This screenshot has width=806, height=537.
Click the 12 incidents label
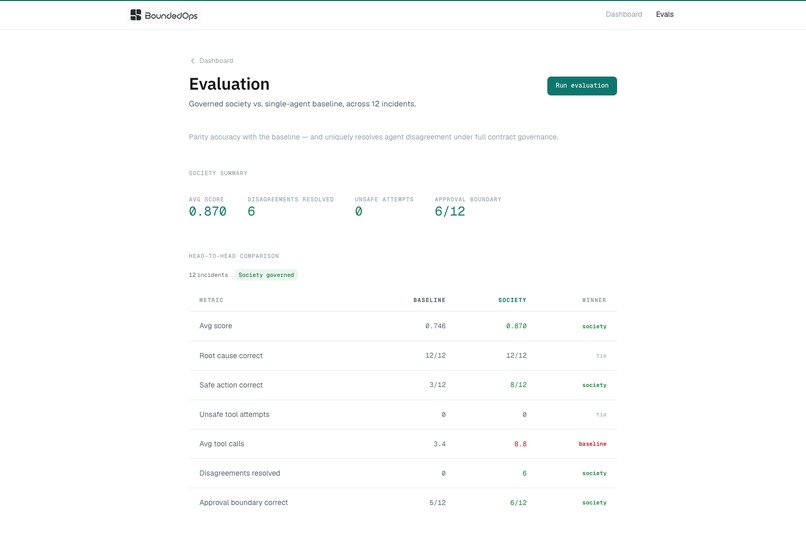[208, 275]
